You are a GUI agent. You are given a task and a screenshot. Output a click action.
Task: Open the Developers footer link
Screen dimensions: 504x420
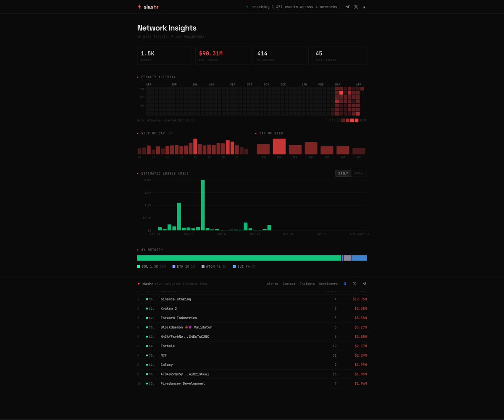328,284
